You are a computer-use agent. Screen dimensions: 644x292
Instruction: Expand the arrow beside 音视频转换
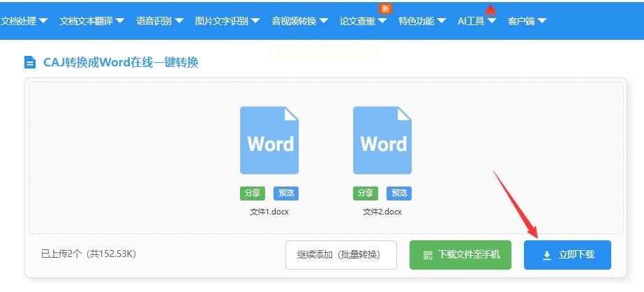point(323,20)
